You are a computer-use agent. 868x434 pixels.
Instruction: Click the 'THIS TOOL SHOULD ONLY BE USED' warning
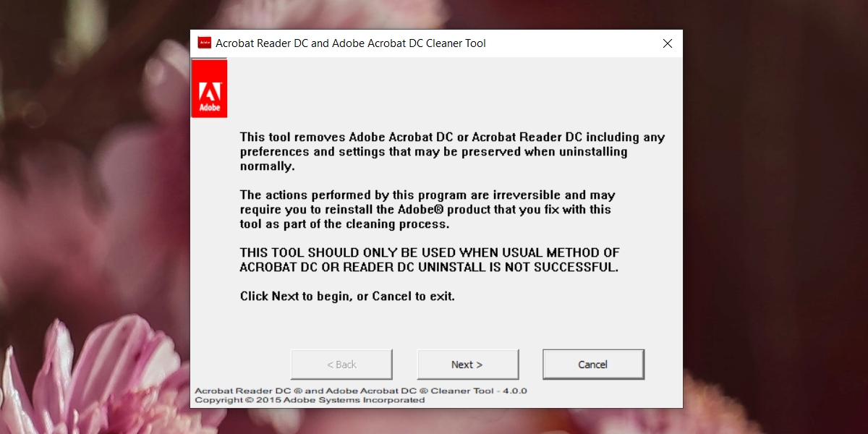click(430, 260)
